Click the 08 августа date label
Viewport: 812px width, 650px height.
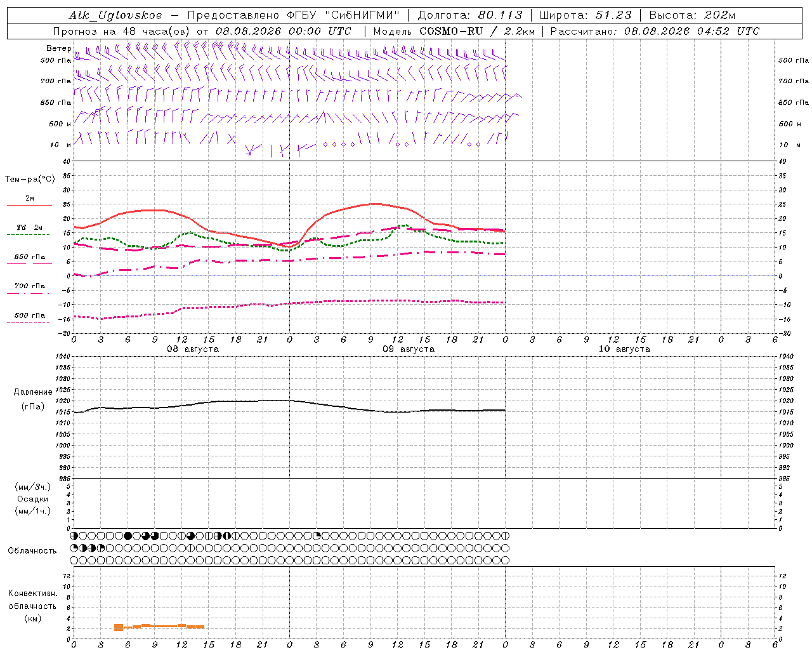[193, 349]
